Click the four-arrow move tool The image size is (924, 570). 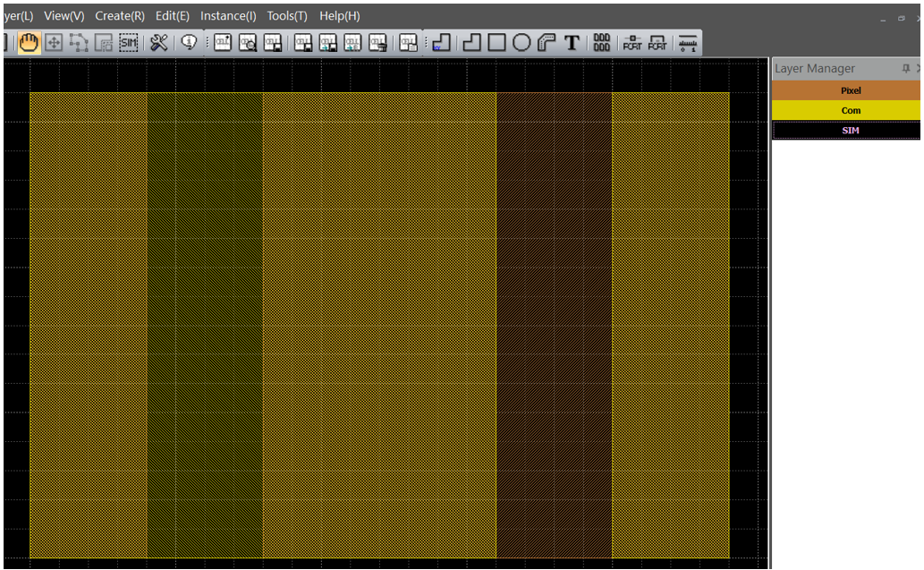(54, 43)
